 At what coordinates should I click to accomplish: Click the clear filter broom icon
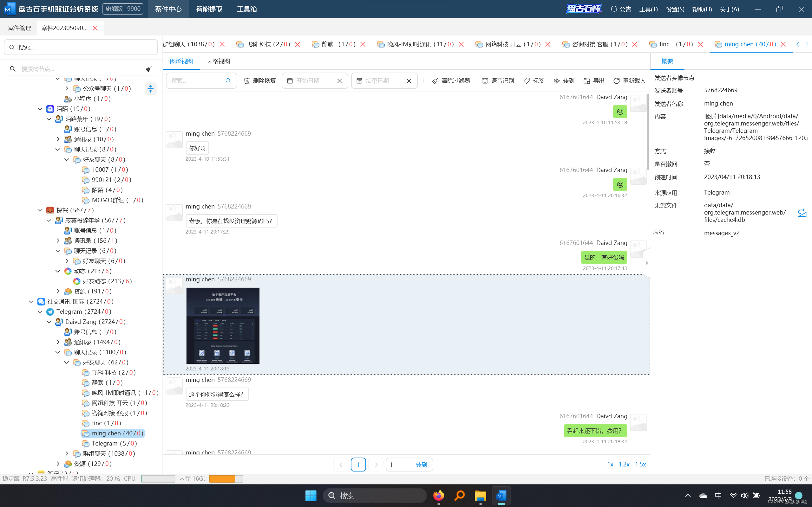click(435, 81)
